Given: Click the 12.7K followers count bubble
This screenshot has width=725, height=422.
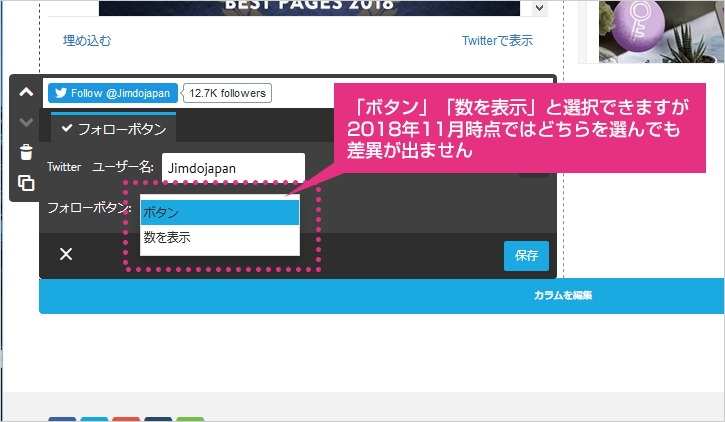Looking at the screenshot, I should (x=227, y=93).
